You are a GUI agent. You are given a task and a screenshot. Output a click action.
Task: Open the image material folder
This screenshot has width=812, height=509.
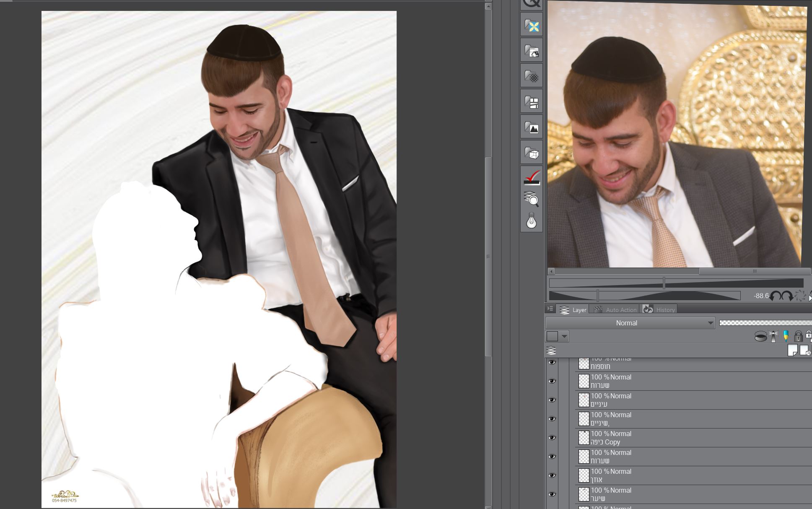(x=532, y=128)
